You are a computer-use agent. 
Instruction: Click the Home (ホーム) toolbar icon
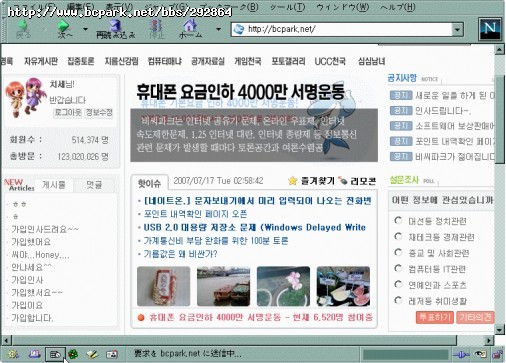190,26
